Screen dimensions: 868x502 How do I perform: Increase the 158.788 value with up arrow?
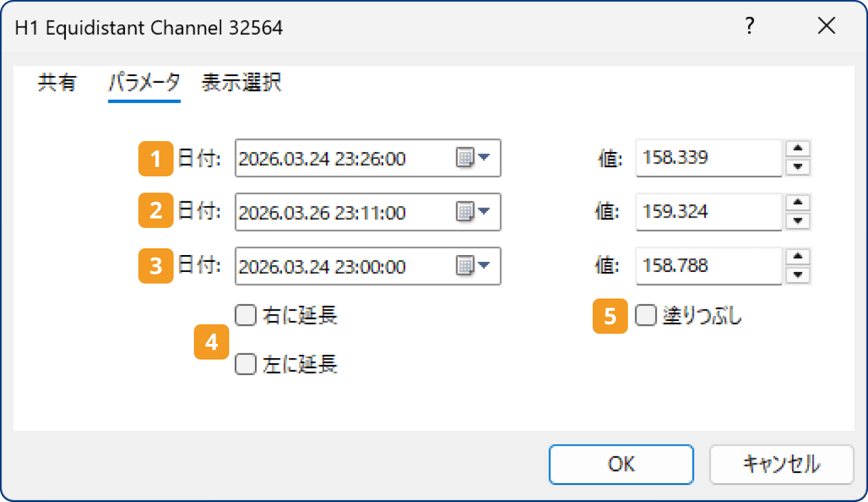[x=798, y=256]
